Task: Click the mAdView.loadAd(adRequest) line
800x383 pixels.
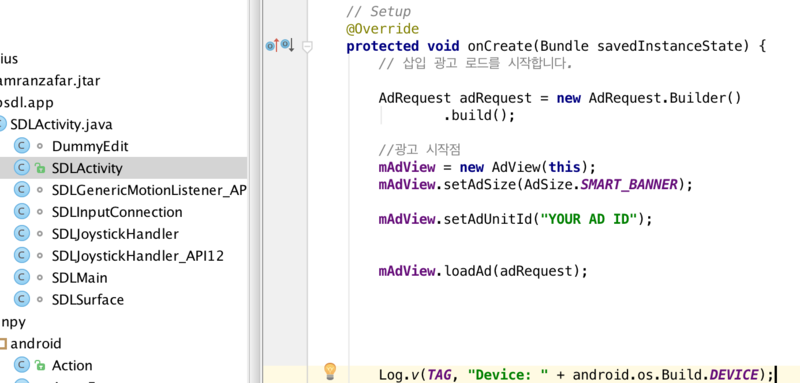Action: (x=483, y=271)
